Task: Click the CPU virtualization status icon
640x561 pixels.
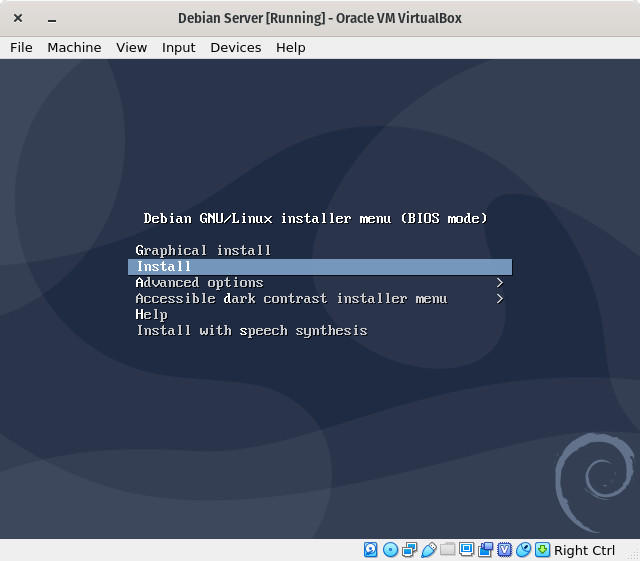Action: point(504,550)
